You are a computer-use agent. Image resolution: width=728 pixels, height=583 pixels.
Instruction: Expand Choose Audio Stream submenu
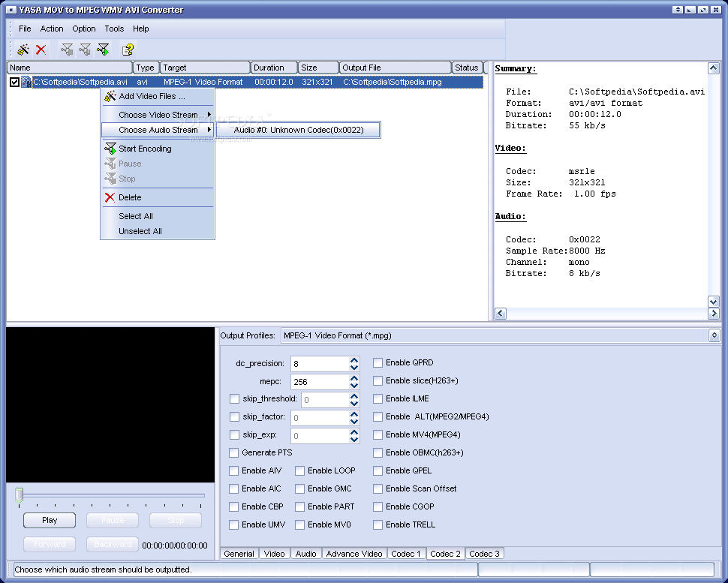(x=158, y=130)
